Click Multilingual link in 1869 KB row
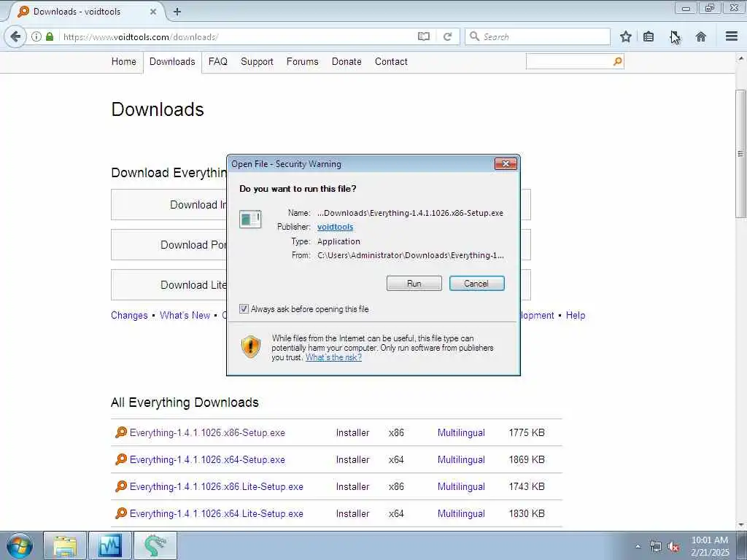 (461, 459)
